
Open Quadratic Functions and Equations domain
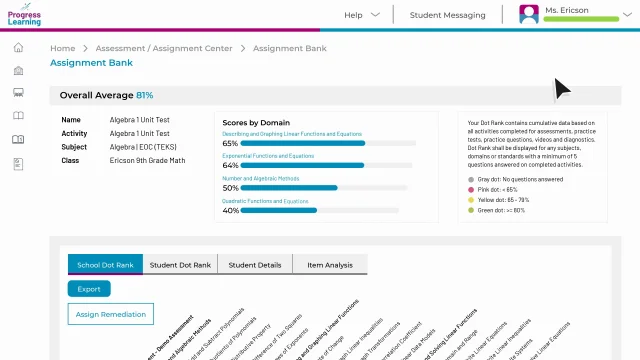265,201
